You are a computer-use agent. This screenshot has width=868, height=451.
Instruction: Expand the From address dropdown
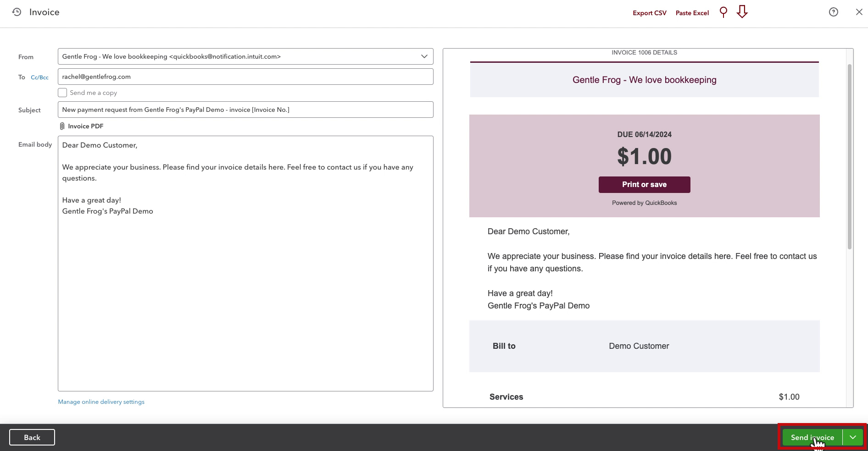pyautogui.click(x=424, y=56)
